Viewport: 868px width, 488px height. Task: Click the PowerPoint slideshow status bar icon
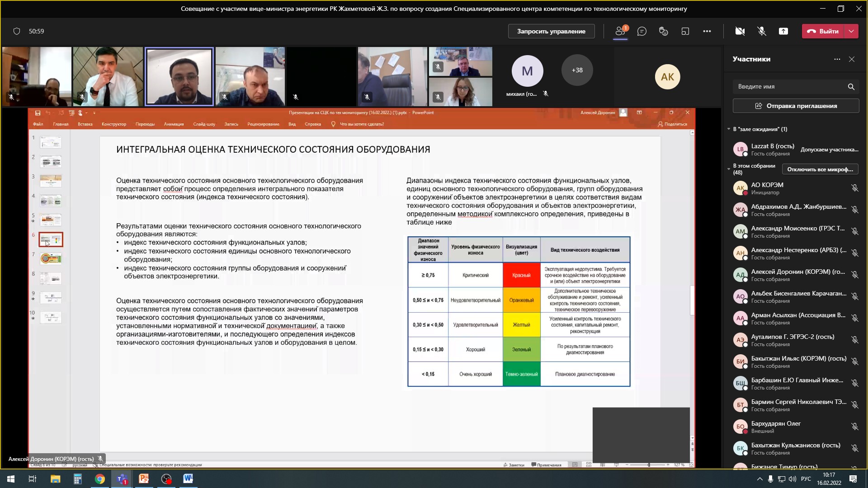click(616, 465)
